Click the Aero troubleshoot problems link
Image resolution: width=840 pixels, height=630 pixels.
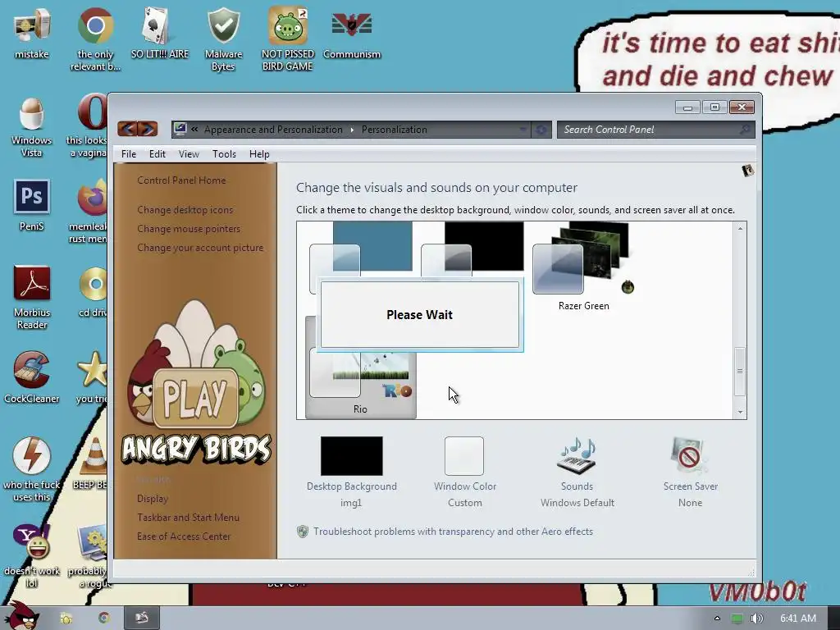coord(453,532)
